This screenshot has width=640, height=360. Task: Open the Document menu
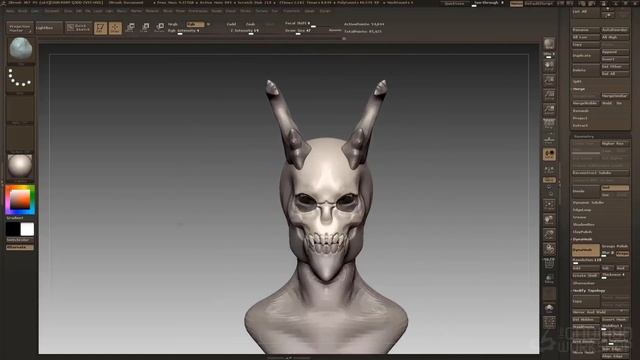click(x=52, y=11)
